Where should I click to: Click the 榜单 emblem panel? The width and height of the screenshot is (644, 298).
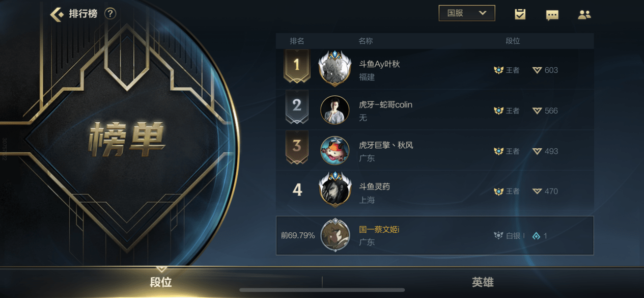click(x=127, y=139)
